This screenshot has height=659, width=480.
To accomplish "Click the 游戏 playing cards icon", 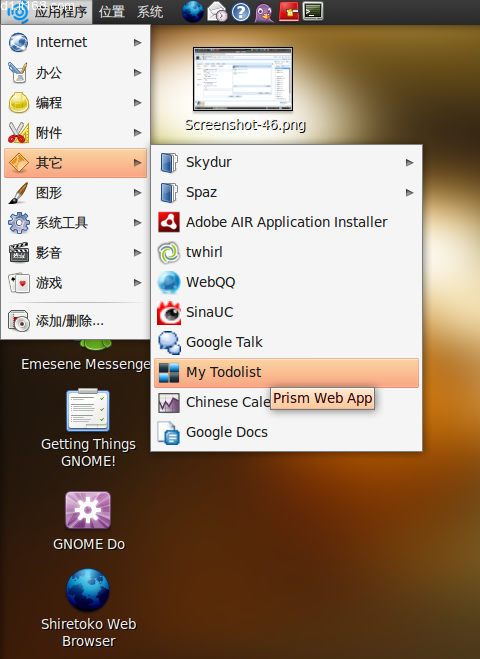I will (x=18, y=283).
